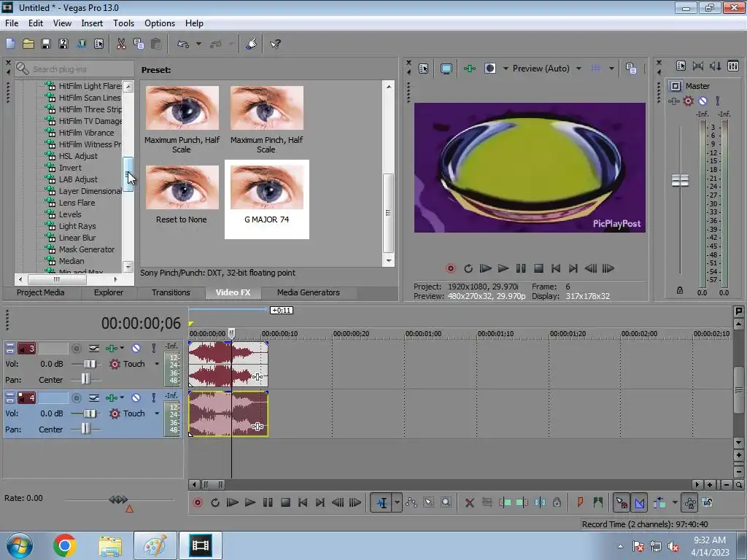The image size is (747, 560).
Task: Select the HSL Adjust plug-in
Action: click(x=77, y=156)
